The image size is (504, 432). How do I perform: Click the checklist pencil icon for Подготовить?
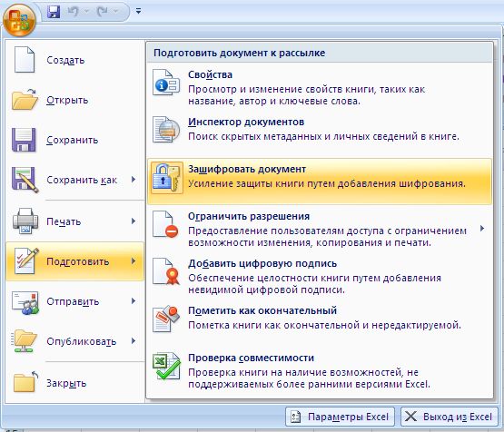[x=25, y=261]
